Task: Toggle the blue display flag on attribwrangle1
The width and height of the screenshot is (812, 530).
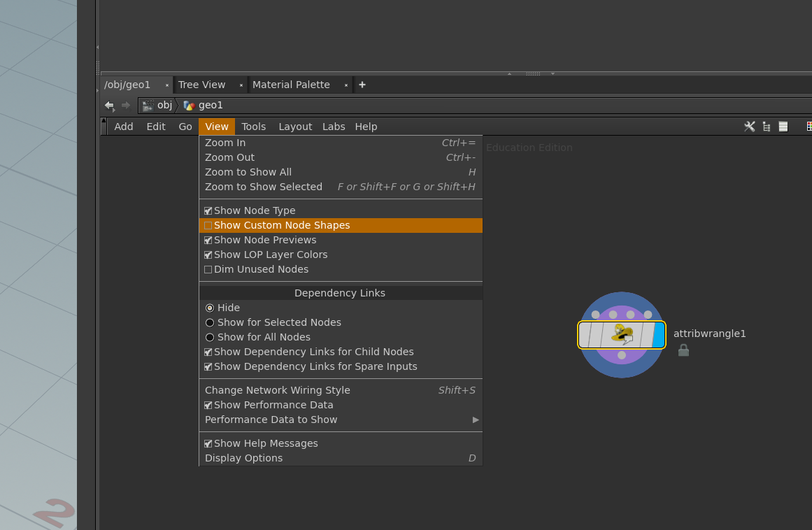Action: pos(658,335)
